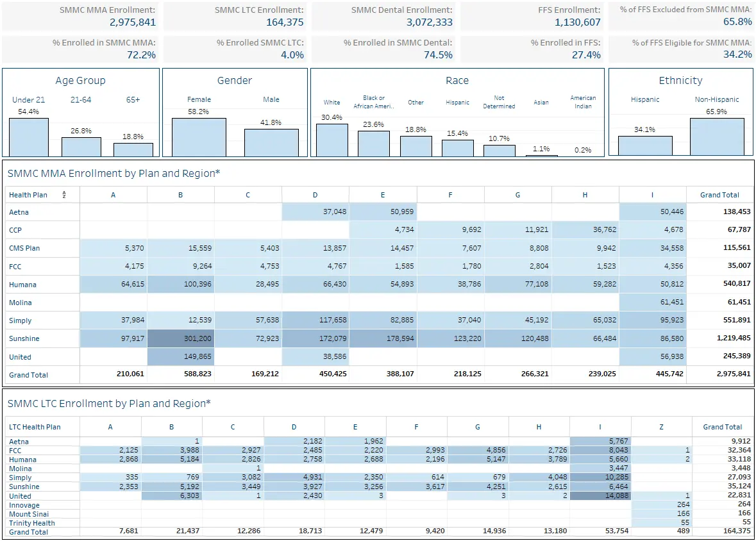Click the Health Plan column header

point(28,195)
